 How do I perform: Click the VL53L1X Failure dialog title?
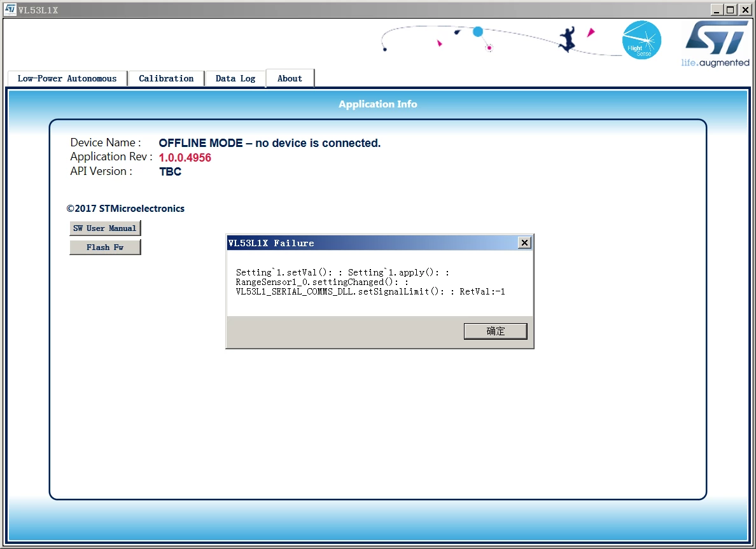(271, 244)
